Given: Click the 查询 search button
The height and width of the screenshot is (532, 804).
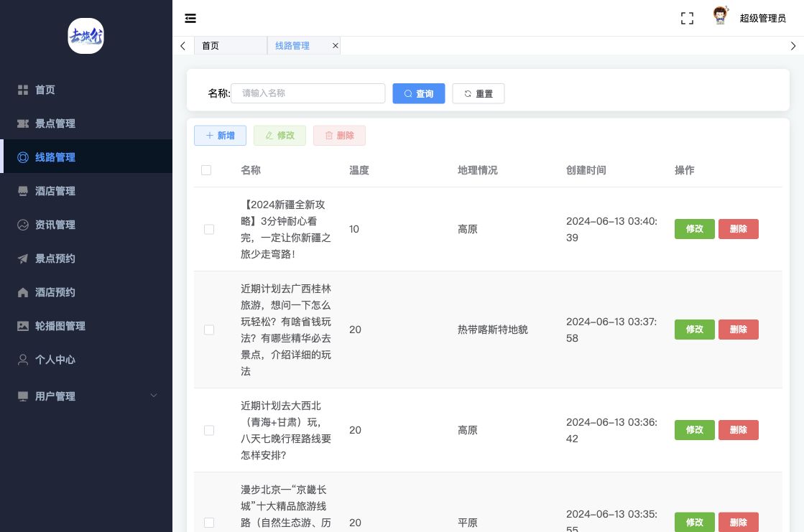Looking at the screenshot, I should pyautogui.click(x=418, y=93).
